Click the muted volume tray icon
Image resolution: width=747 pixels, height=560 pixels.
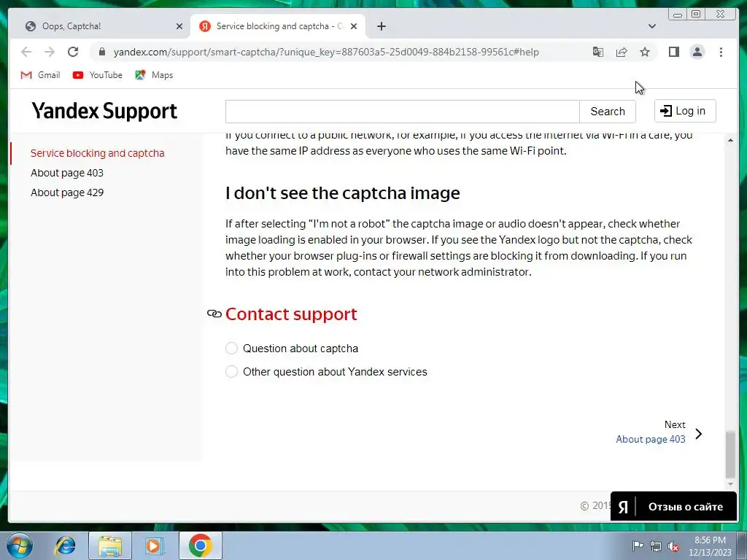point(673,547)
